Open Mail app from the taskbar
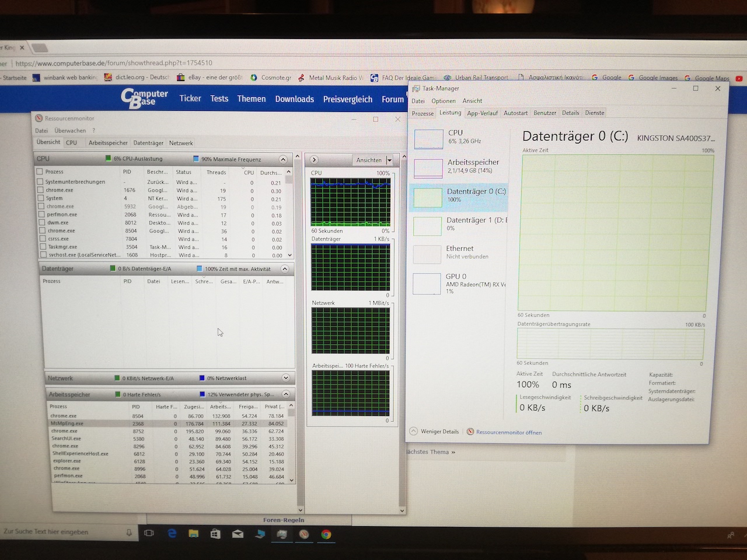This screenshot has height=560, width=747. pos(238,534)
